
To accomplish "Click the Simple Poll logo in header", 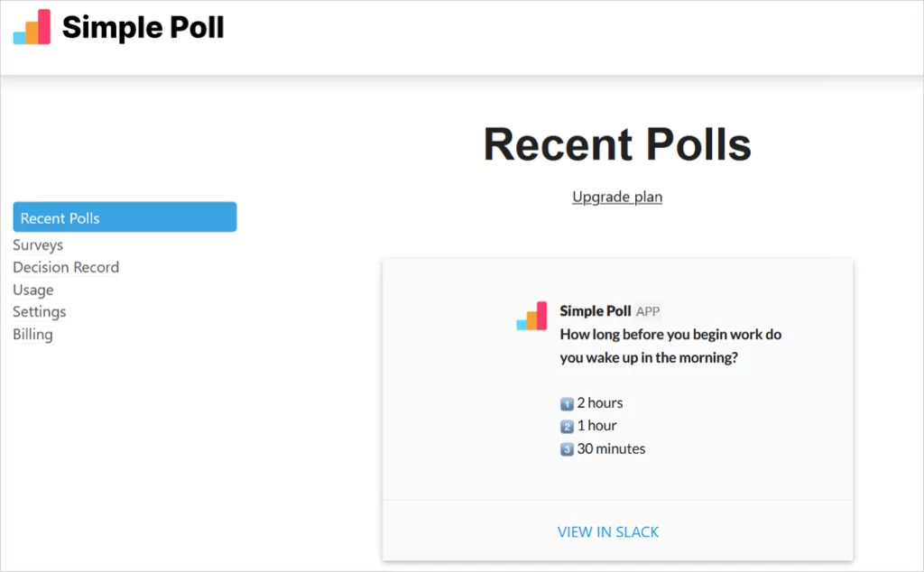I will (32, 28).
